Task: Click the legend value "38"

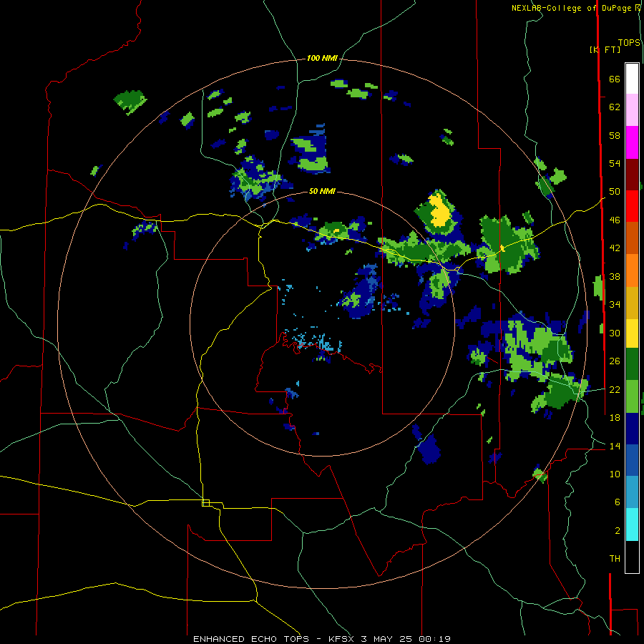Action: click(x=615, y=276)
